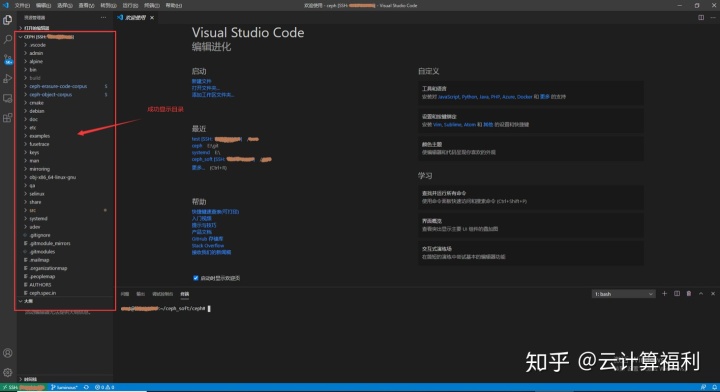The image size is (720, 392).
Task: Switch to the Output panel tab
Action: (141, 294)
